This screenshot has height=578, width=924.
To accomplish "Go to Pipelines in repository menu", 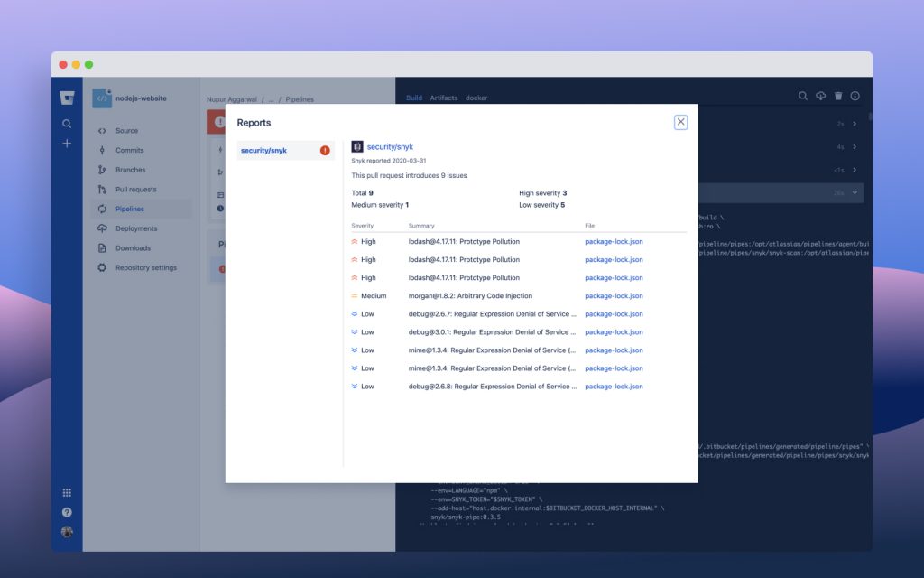I will [130, 209].
